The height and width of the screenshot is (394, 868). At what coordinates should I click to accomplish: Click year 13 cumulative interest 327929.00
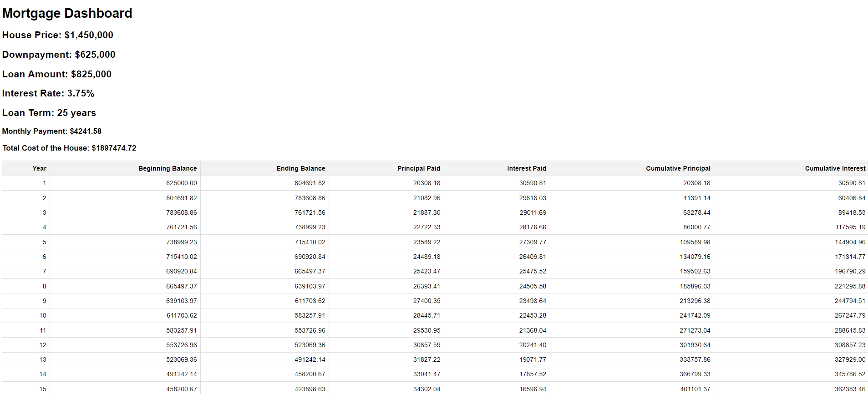pos(850,359)
